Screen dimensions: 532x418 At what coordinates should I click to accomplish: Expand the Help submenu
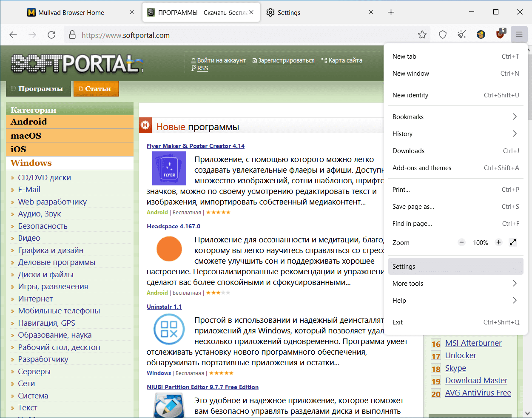tap(456, 301)
